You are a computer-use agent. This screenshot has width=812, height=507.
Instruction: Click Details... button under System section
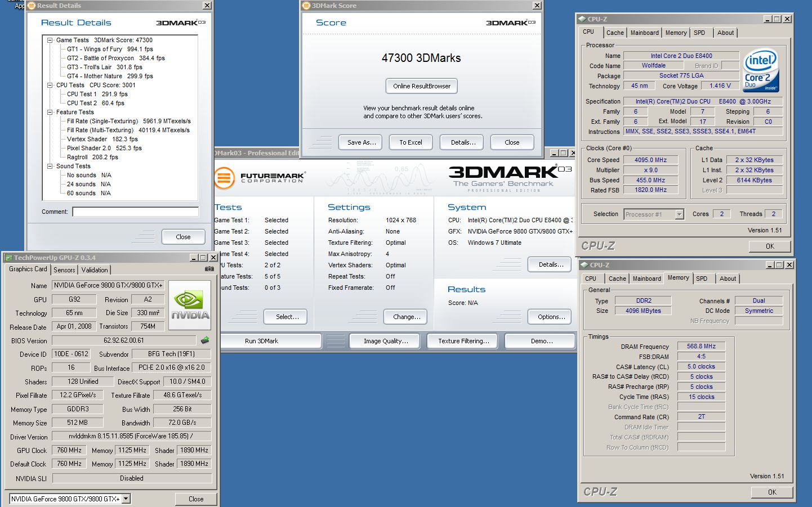tap(551, 264)
